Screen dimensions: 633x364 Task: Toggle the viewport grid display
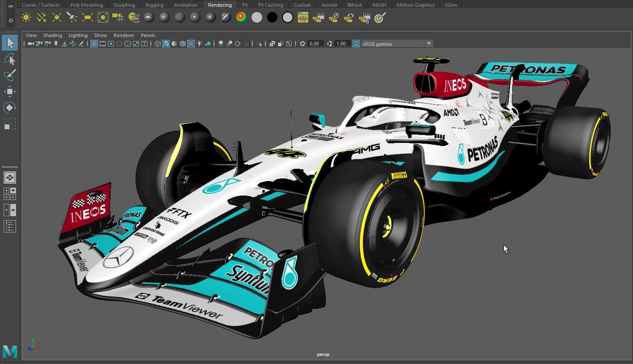pos(94,44)
